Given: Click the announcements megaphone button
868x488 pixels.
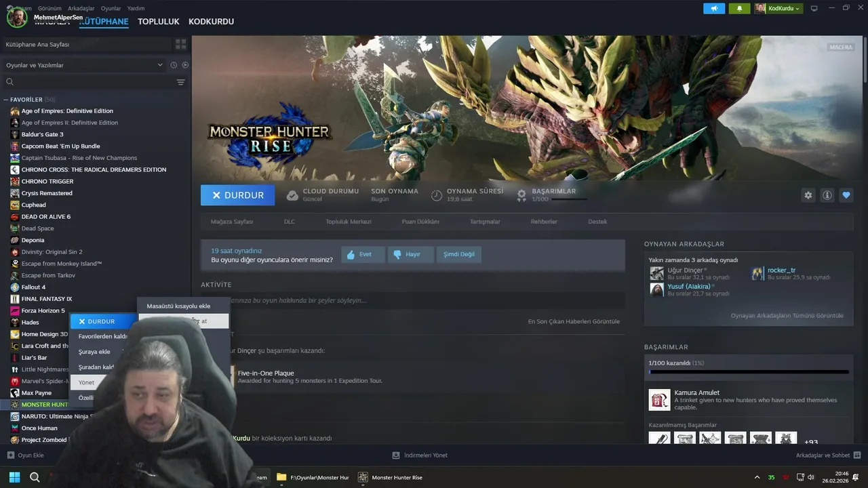Looking at the screenshot, I should (x=714, y=8).
